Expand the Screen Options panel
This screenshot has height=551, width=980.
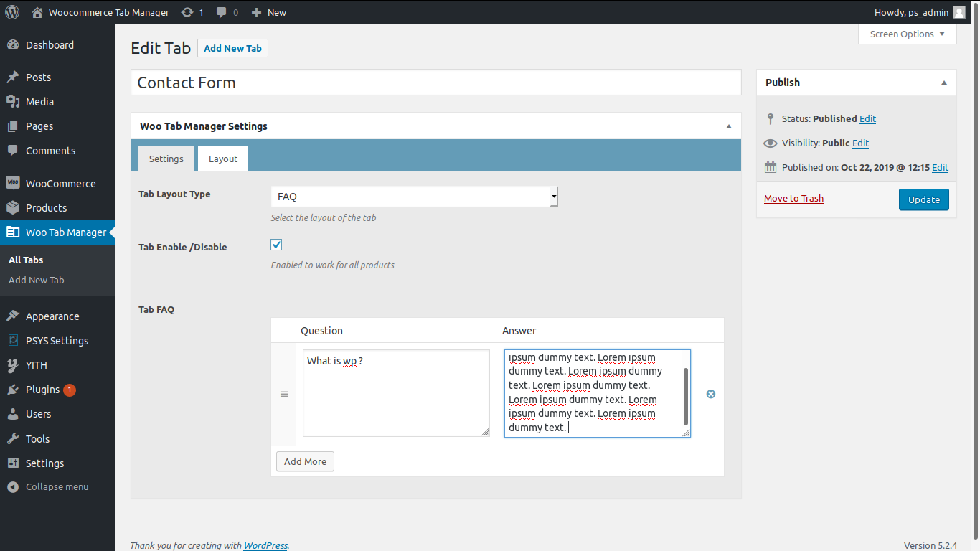pos(907,34)
